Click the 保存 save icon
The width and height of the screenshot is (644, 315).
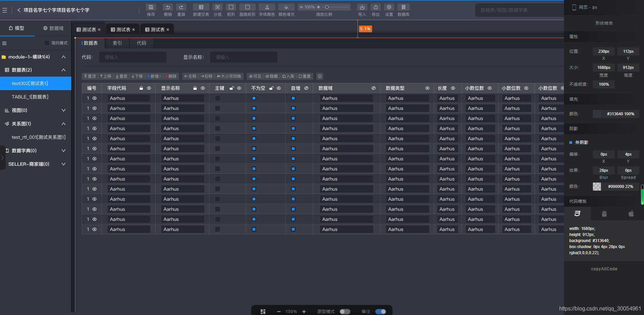(151, 7)
